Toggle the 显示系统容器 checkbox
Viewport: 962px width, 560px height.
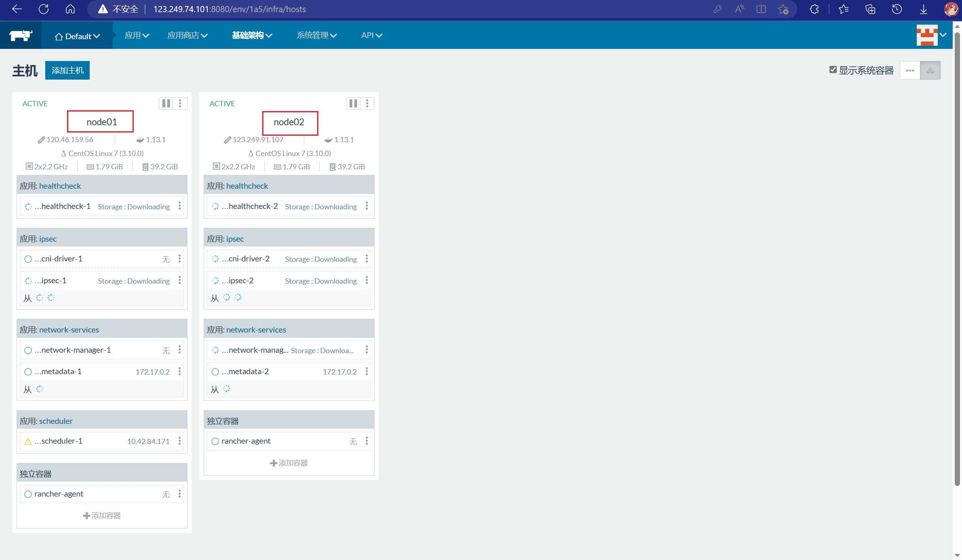click(833, 70)
